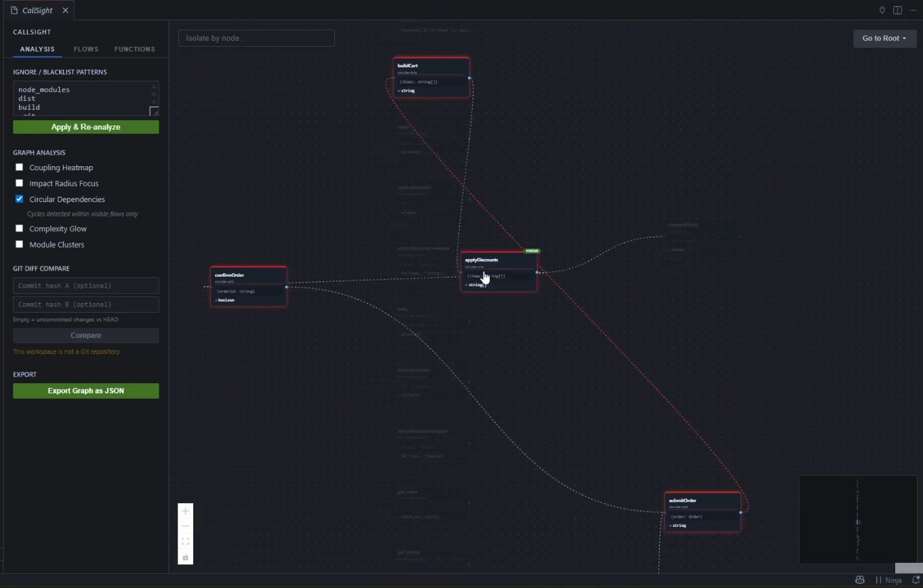Open the Copilot status bar icon
The image size is (923, 588).
860,580
